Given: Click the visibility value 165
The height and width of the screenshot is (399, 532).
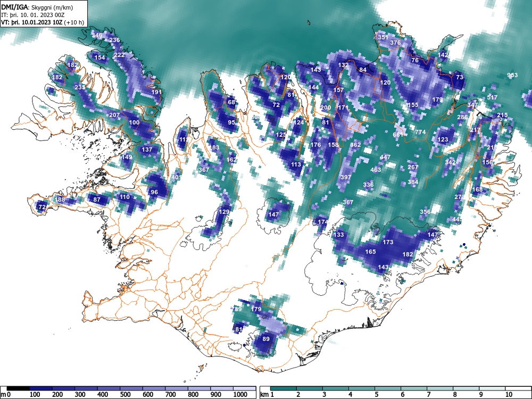Looking at the screenshot, I should coord(370,252).
